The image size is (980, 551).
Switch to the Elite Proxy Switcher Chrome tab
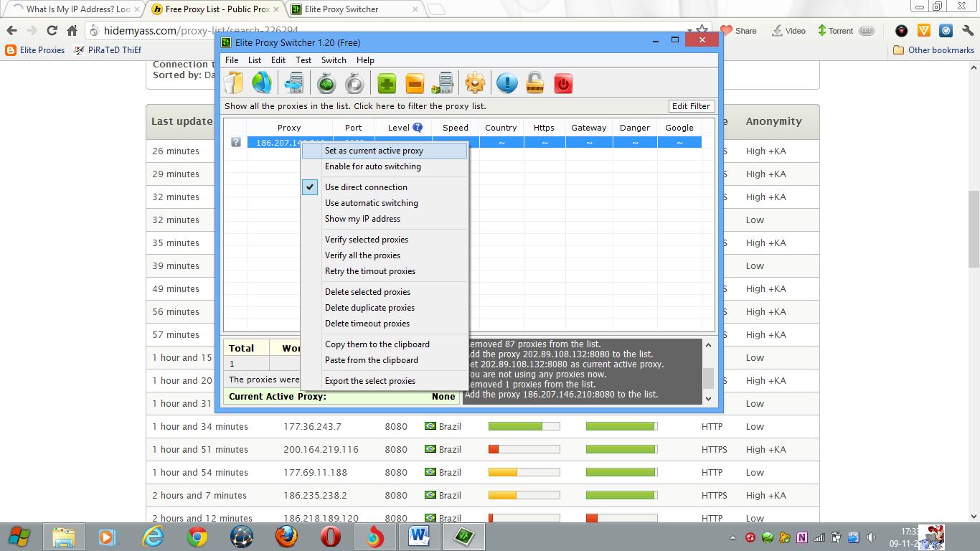coord(352,9)
